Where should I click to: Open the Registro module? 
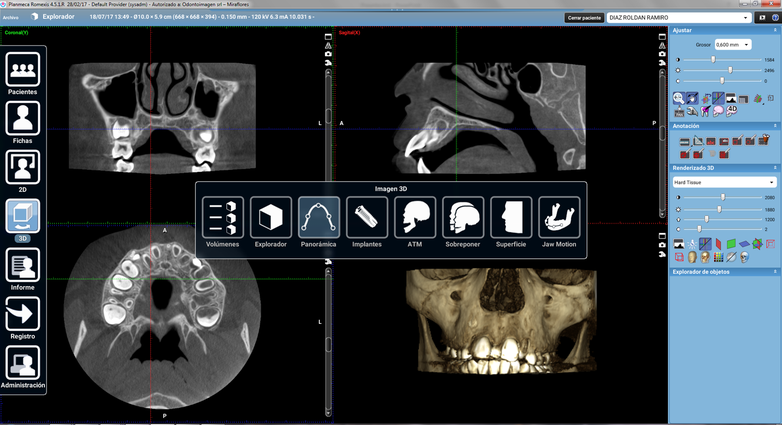[x=22, y=318]
